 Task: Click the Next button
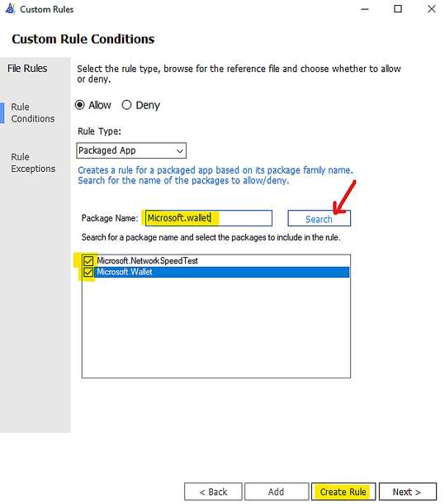tap(407, 492)
